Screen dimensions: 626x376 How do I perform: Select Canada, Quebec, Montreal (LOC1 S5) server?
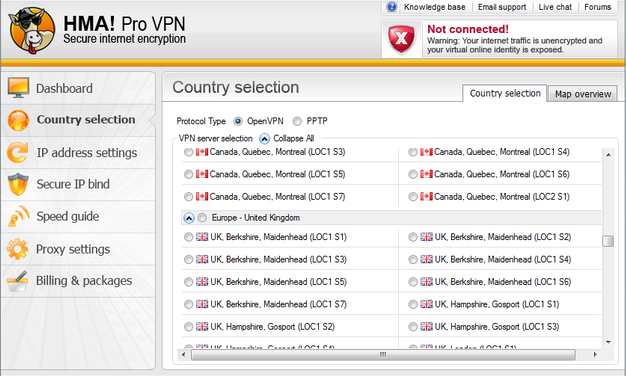pos(188,174)
